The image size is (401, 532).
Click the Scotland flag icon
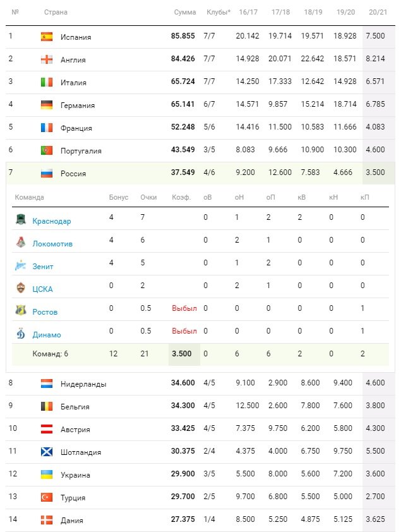coord(47,452)
